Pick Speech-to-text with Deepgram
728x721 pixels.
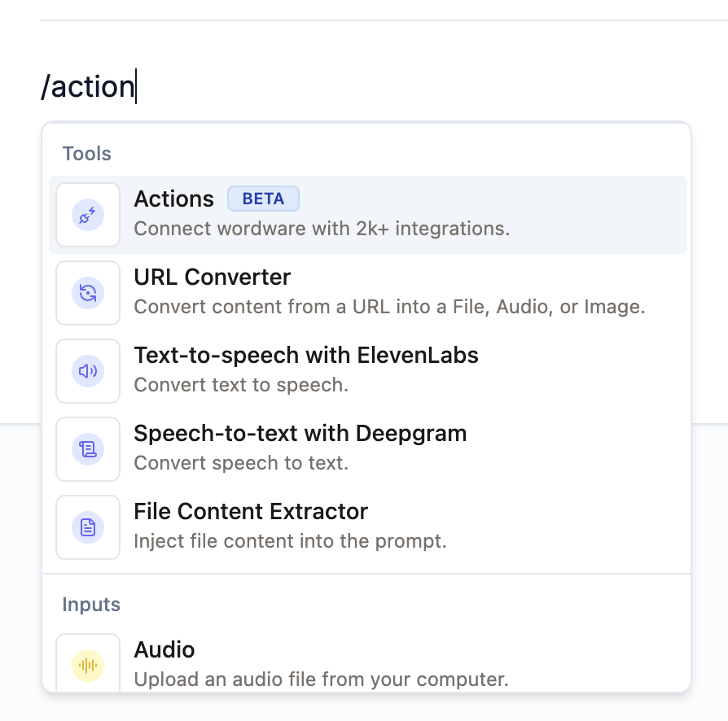[x=368, y=449]
